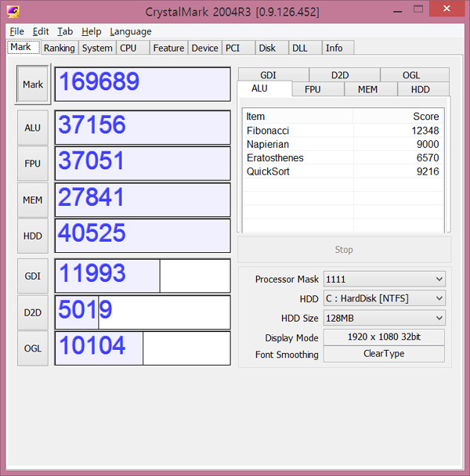The image size is (470, 476).
Task: Click the OGL progress bar showing 10104
Action: pos(143,348)
